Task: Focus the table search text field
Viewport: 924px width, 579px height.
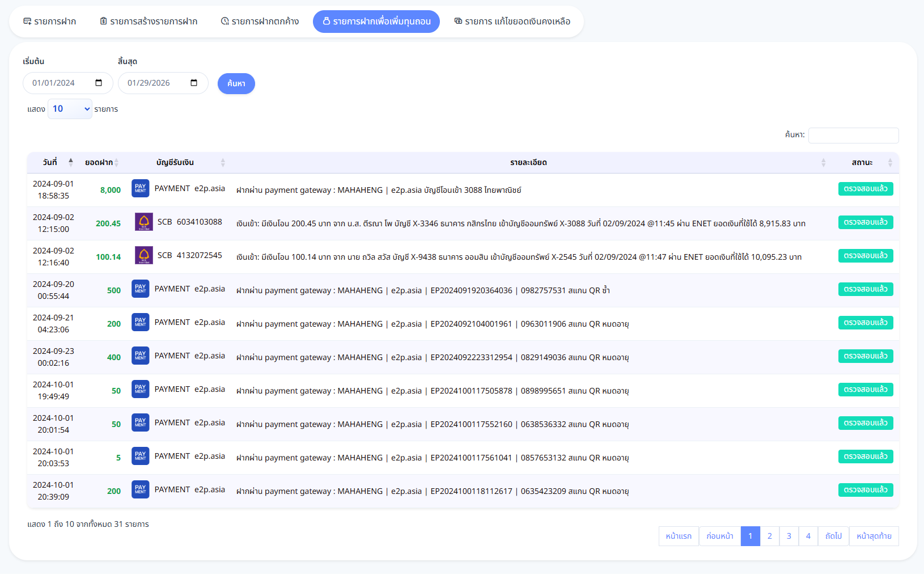Action: coord(853,136)
